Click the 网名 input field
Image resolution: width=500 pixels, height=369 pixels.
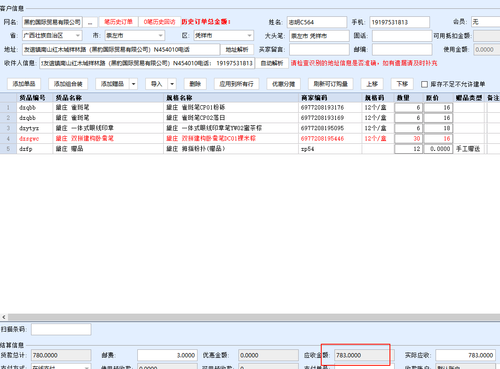pos(52,22)
